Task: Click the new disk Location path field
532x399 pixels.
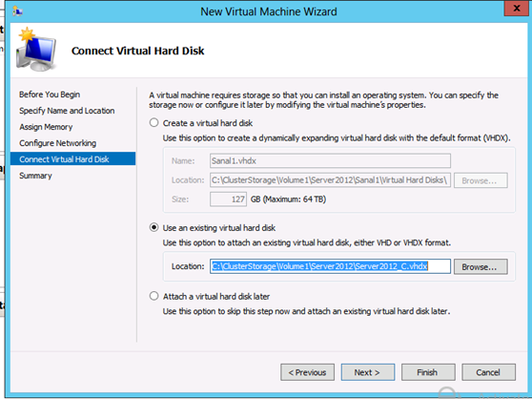Action: (x=330, y=180)
